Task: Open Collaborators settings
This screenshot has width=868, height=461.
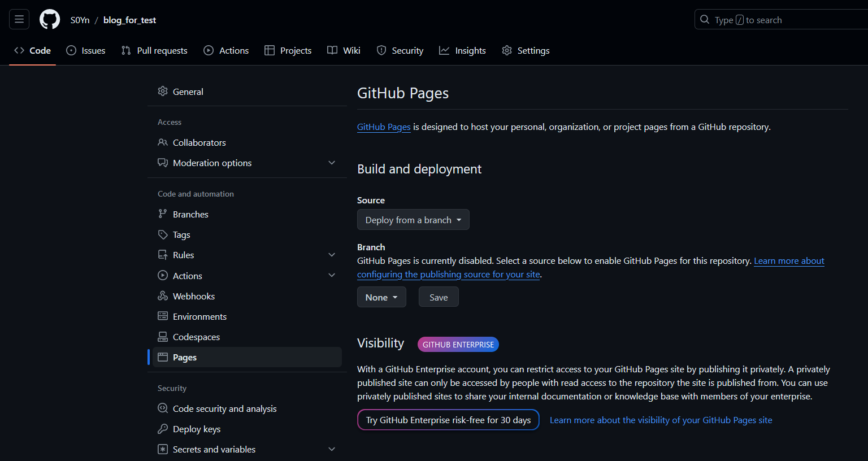Action: click(247, 142)
